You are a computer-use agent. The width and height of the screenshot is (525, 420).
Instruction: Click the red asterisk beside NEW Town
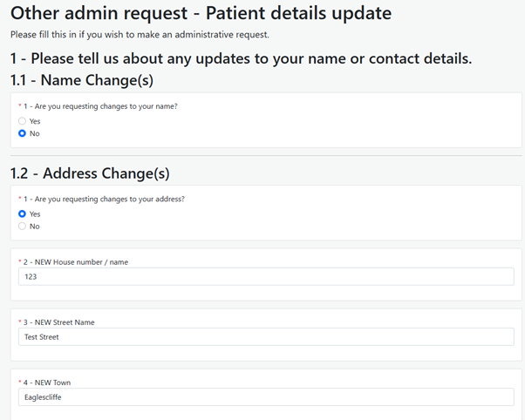(x=20, y=383)
